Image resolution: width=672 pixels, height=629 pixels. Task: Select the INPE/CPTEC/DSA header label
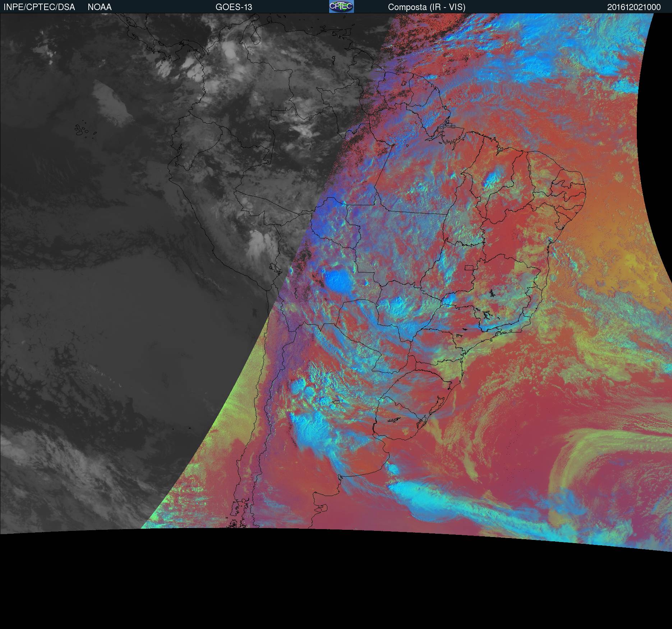point(39,7)
